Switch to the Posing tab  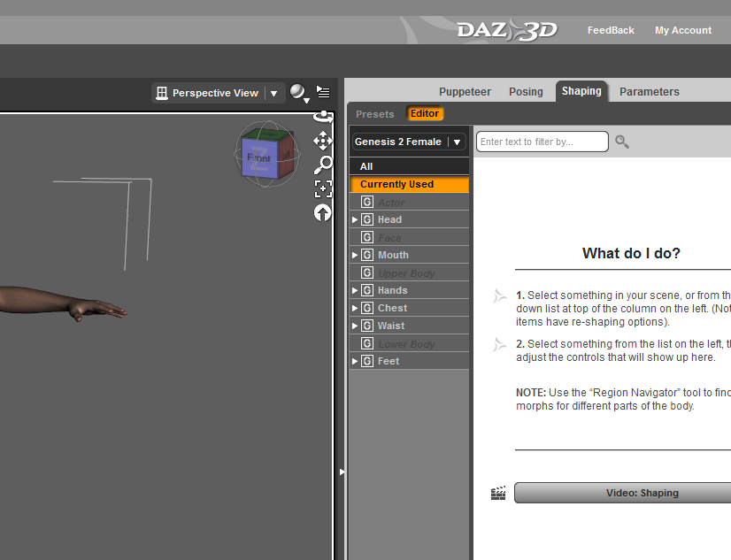pyautogui.click(x=526, y=92)
